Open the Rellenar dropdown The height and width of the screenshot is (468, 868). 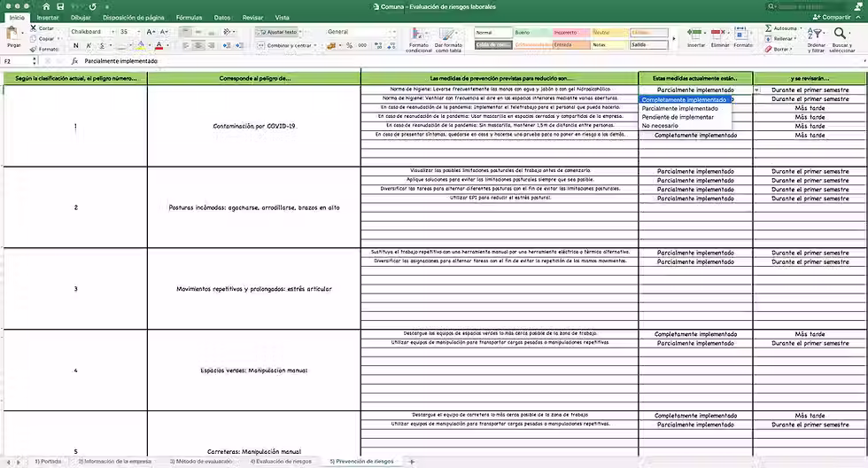pos(795,39)
